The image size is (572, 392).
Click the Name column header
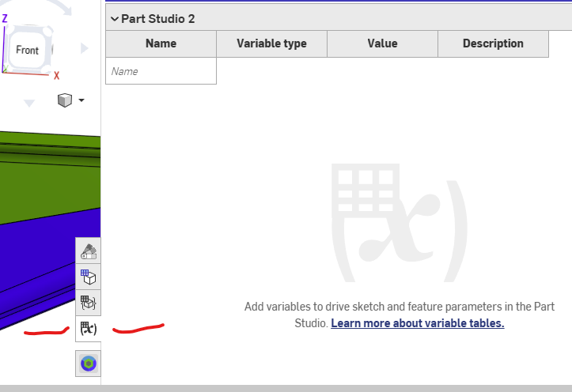click(x=161, y=43)
